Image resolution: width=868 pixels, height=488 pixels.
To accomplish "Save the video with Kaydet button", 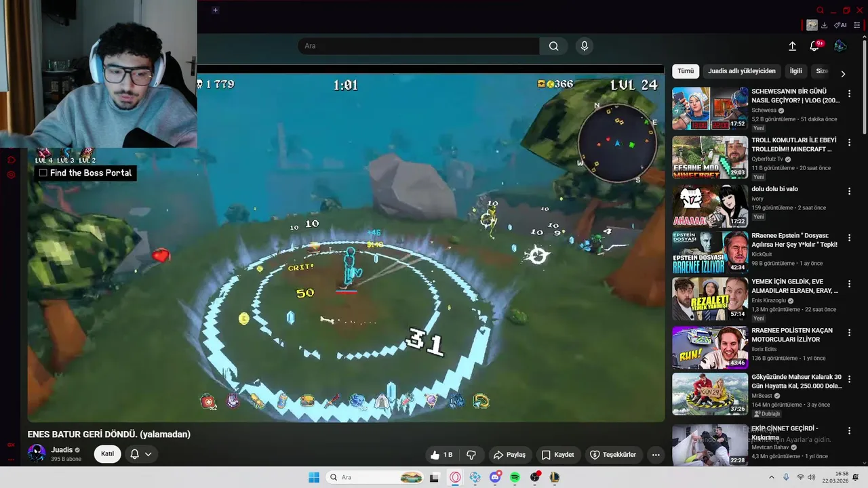I will pos(558,455).
